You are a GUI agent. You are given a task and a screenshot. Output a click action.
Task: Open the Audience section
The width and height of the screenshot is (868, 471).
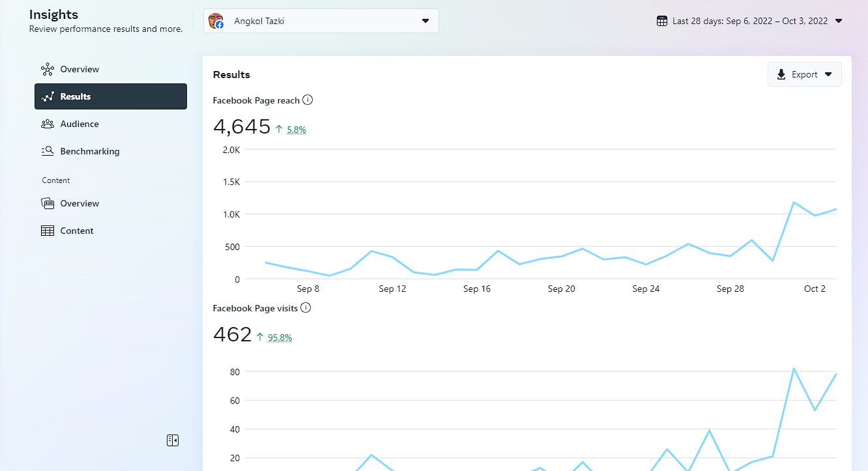[x=111, y=124]
